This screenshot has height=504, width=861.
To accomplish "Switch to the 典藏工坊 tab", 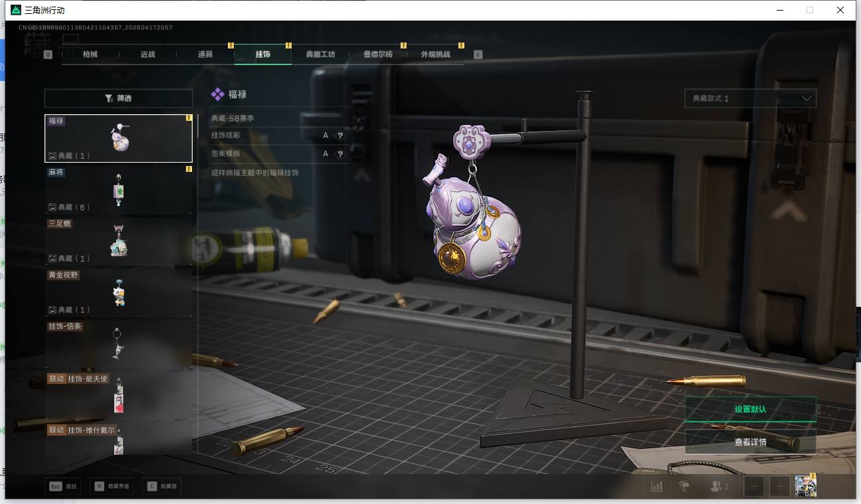I will (320, 54).
